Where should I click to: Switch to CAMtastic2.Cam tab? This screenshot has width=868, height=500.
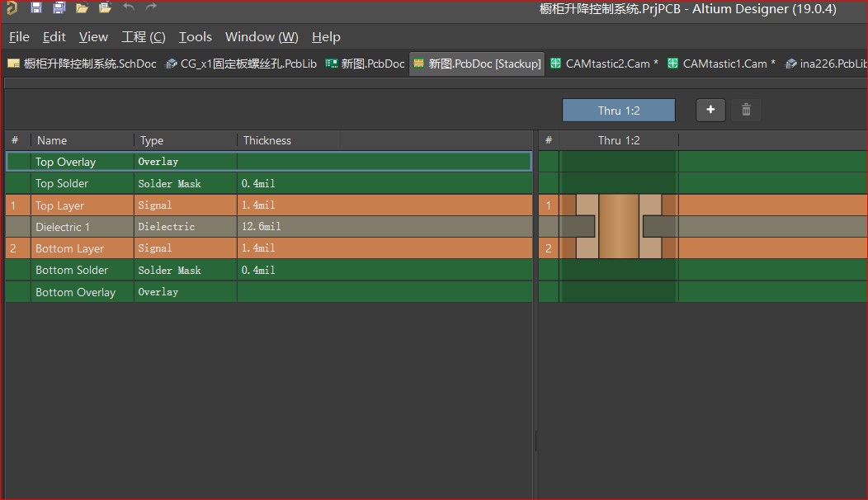point(604,64)
